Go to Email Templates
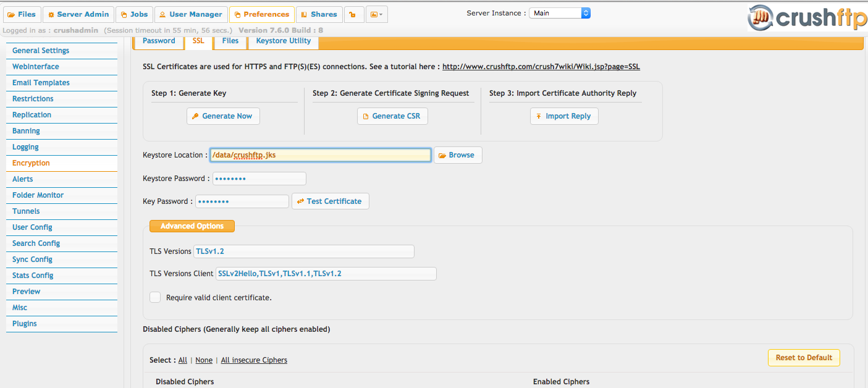 (62, 83)
